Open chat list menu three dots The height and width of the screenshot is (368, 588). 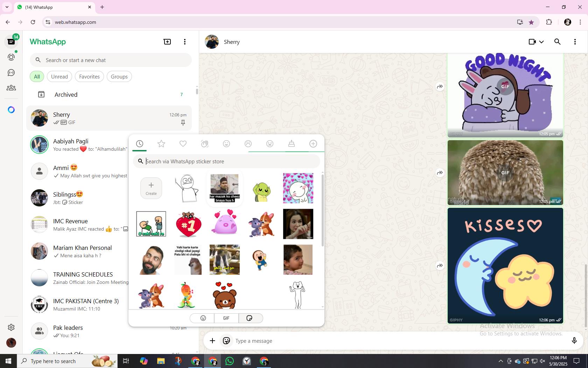185,42
